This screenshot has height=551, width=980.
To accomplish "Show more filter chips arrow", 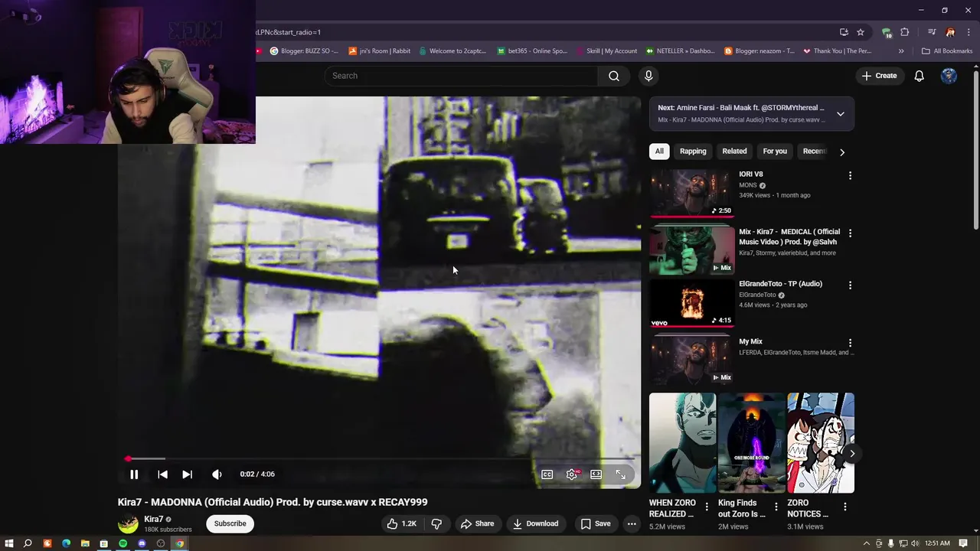I will [x=842, y=152].
